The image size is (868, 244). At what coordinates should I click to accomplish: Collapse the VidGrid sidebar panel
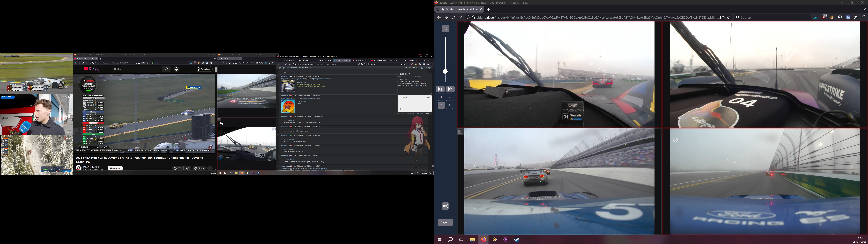(x=460, y=132)
